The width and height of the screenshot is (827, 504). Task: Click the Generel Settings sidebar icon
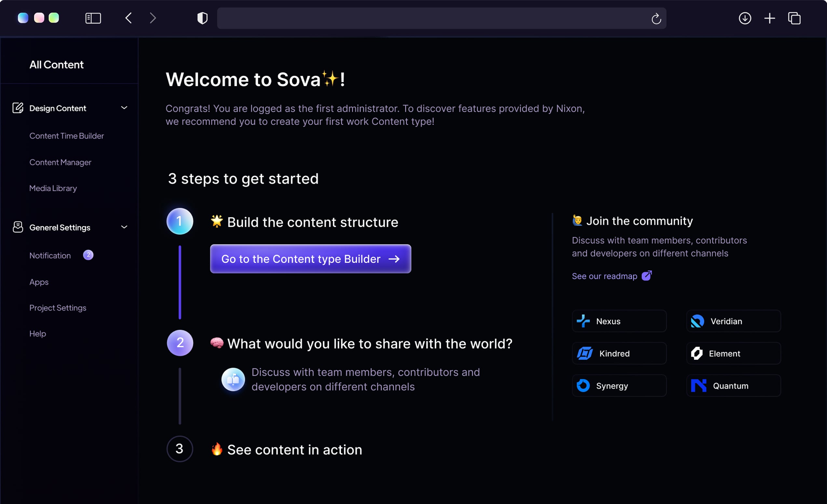point(18,227)
